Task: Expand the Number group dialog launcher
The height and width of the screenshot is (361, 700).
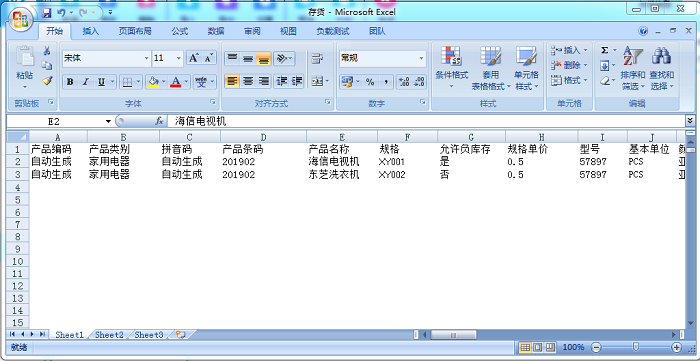Action: (422, 103)
